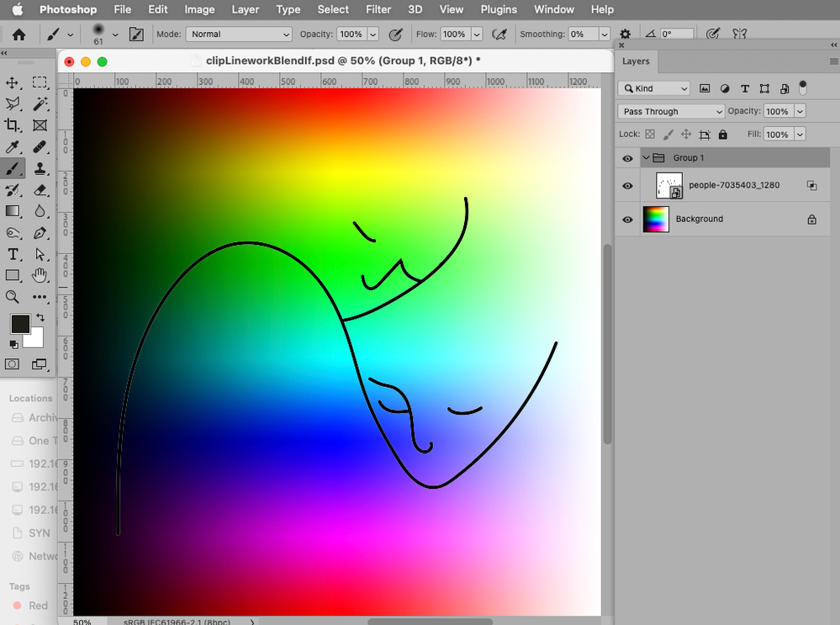Viewport: 840px width, 625px height.
Task: Click the Background layer thumbnail
Action: (x=656, y=220)
